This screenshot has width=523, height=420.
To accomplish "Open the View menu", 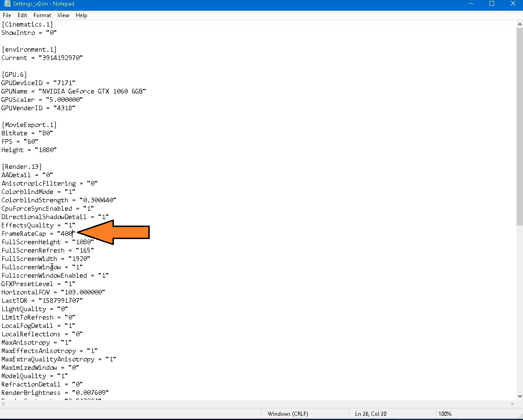I will coord(63,15).
